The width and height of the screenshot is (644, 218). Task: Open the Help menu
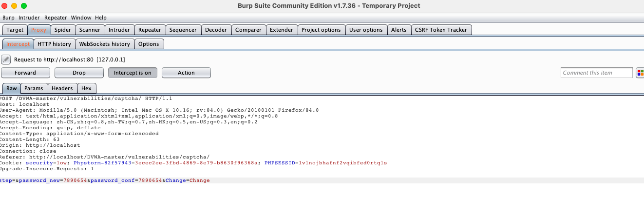pyautogui.click(x=101, y=18)
